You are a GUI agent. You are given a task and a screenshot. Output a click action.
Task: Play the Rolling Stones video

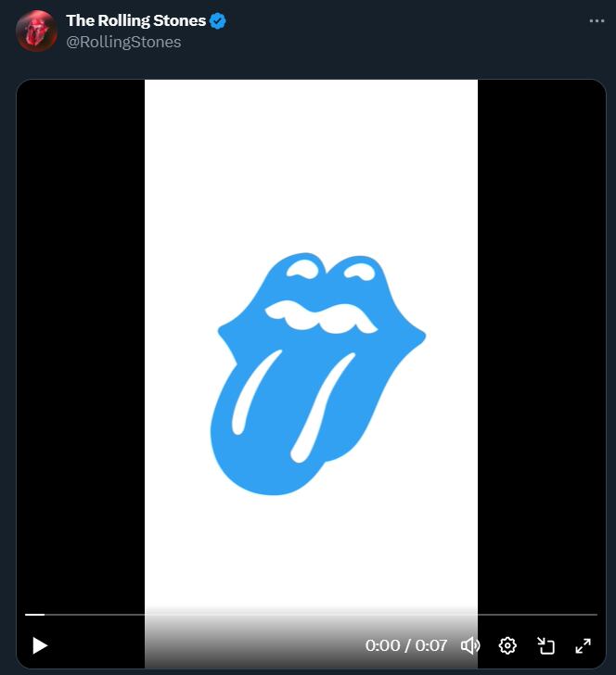pyautogui.click(x=39, y=645)
